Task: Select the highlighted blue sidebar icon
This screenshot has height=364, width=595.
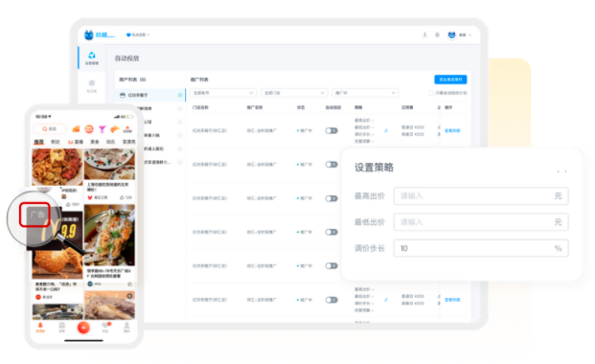Action: 92,57
